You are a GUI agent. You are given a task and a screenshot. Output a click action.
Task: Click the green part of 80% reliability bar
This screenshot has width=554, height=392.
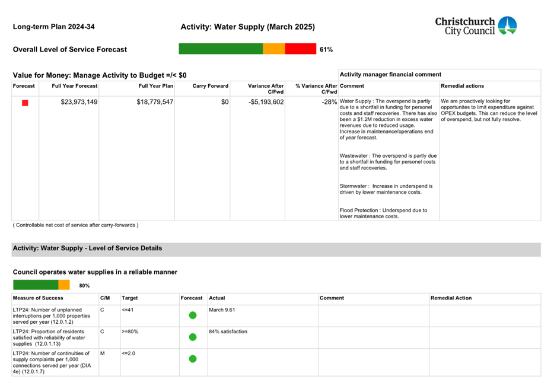point(36,285)
